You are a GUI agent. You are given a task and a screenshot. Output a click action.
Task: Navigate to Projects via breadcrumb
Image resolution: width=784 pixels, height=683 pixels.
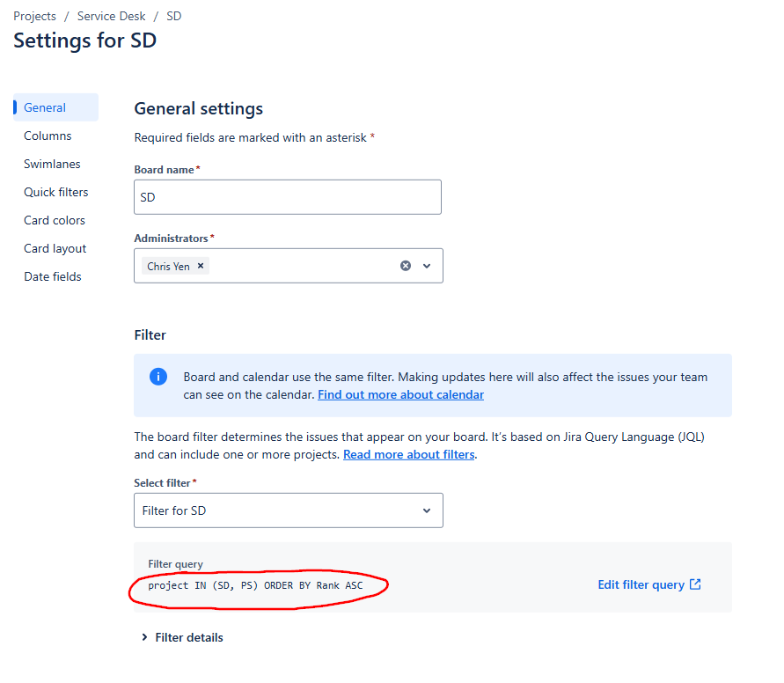[34, 15]
